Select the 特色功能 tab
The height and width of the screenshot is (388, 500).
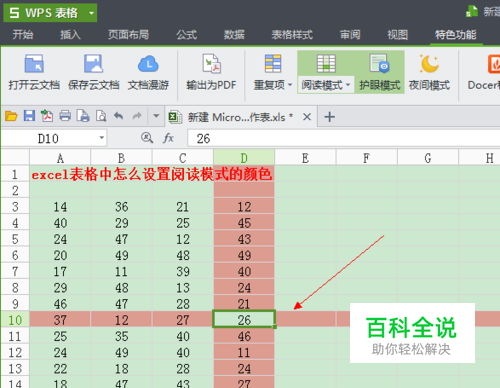coord(456,35)
